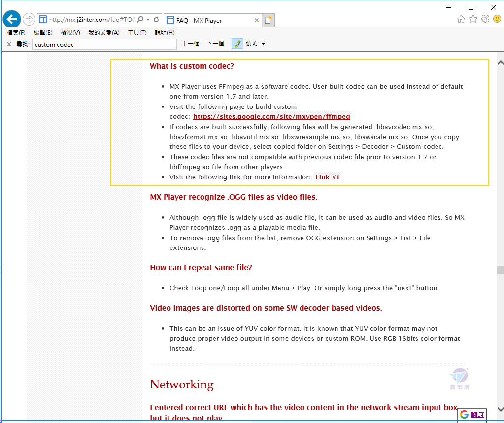504x423 pixels.
Task: Click the search magnifier in address bar
Action: point(140,20)
